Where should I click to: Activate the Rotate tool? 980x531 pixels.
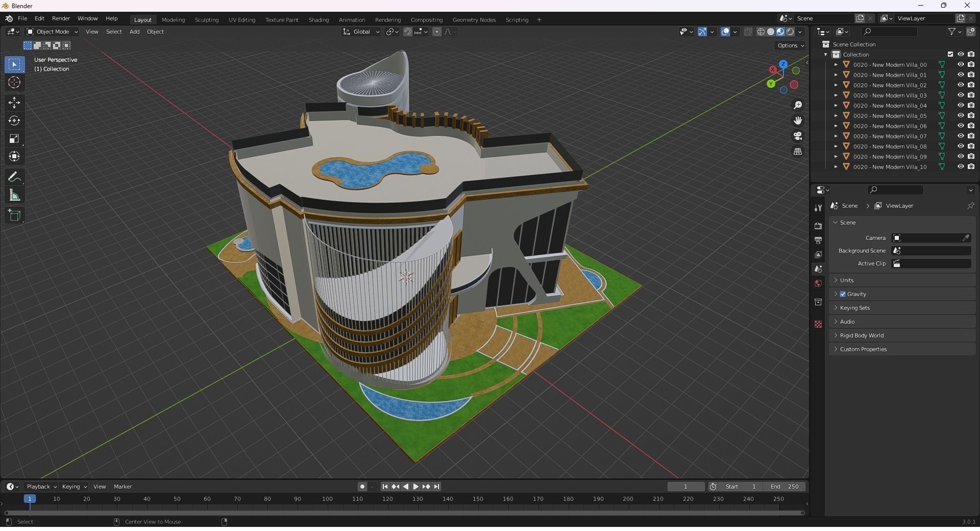(14, 120)
